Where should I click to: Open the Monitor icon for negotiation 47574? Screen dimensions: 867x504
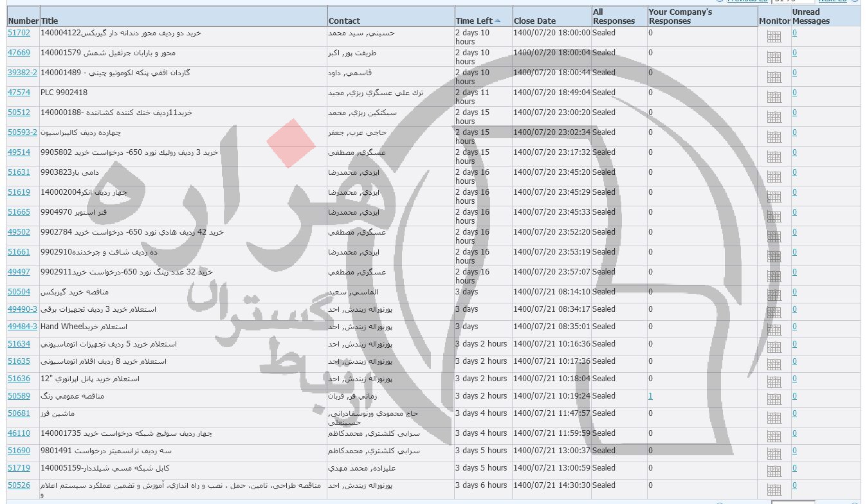point(774,97)
